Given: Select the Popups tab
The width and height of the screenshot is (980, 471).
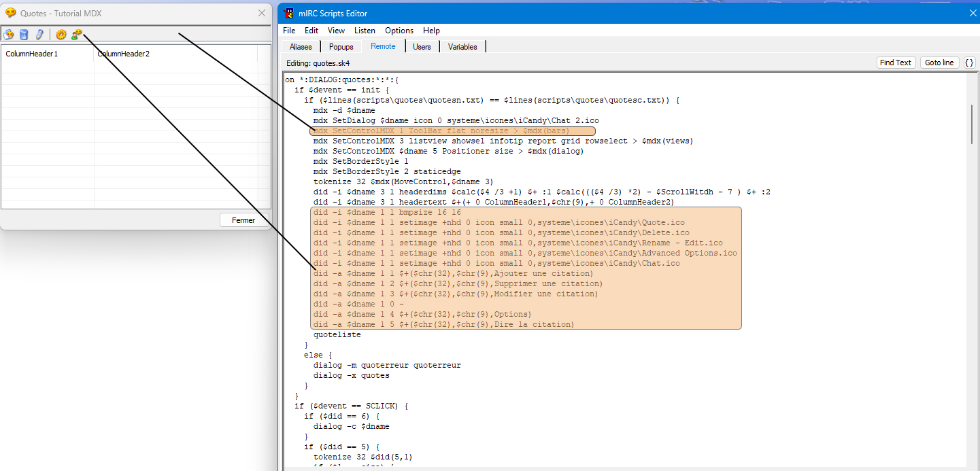Looking at the screenshot, I should (x=341, y=47).
